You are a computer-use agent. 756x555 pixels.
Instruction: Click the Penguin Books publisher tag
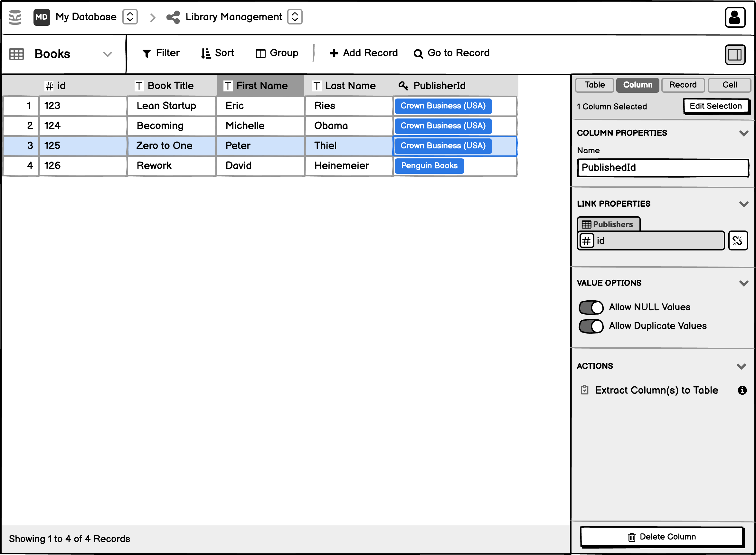pos(429,166)
